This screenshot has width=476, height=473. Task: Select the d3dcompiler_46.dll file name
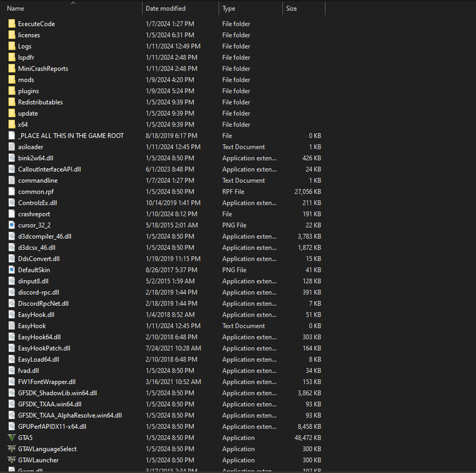coord(45,237)
